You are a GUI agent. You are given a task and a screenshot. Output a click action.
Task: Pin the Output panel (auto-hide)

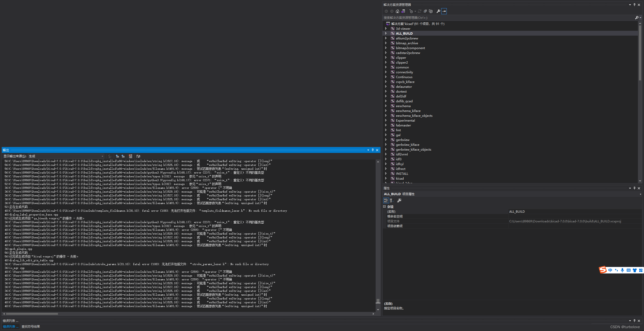373,150
